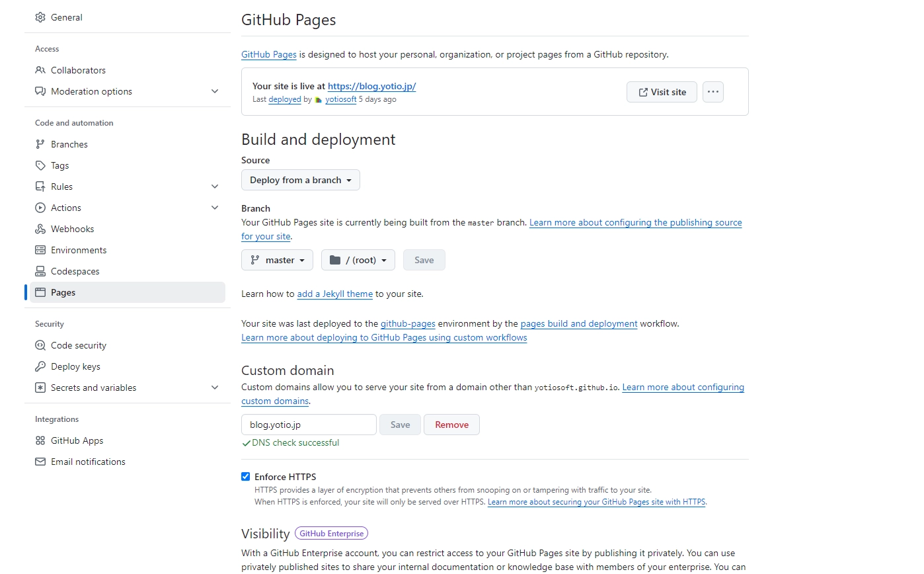The height and width of the screenshot is (574, 924).
Task: Open GitHub Apps settings
Action: (x=128, y=440)
